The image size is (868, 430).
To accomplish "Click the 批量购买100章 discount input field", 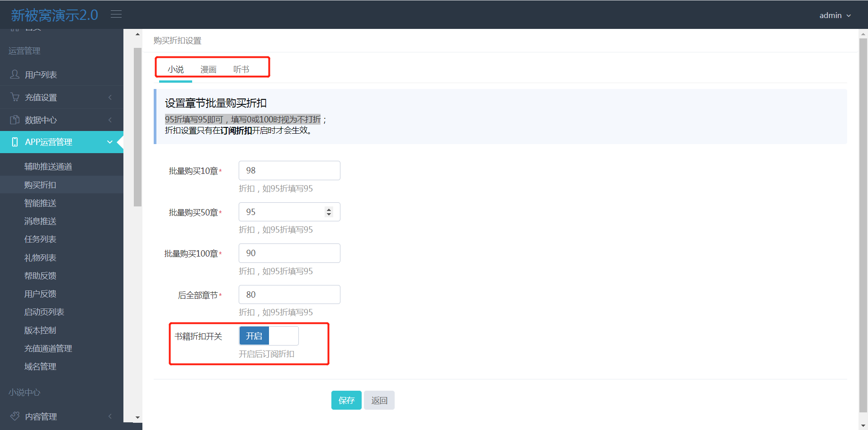I will (289, 253).
